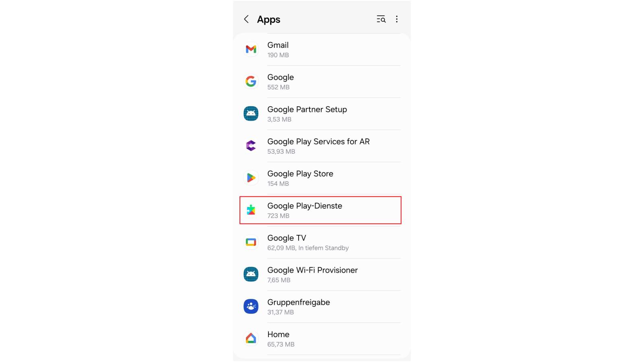
Task: Open the three-dot more options menu
Action: pyautogui.click(x=397, y=19)
